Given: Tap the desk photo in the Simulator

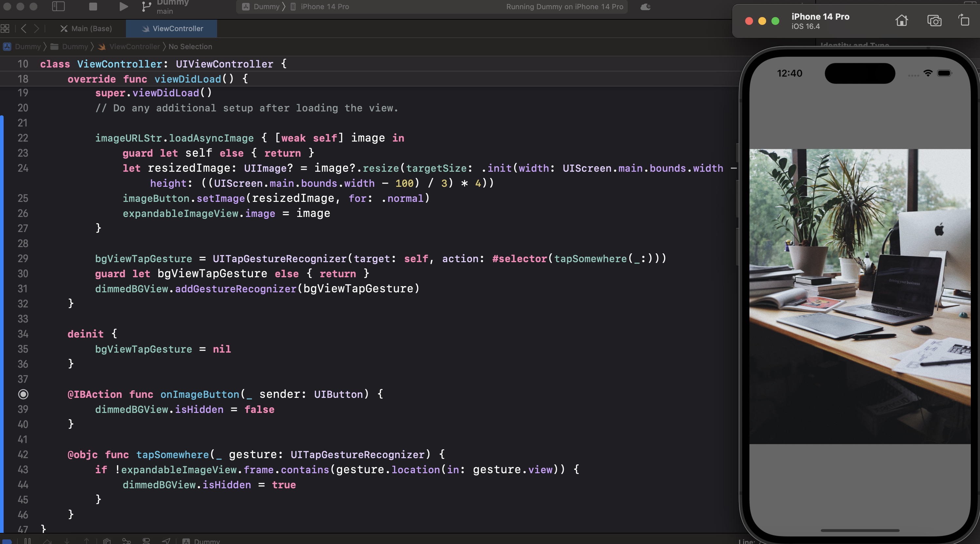Looking at the screenshot, I should tap(860, 296).
